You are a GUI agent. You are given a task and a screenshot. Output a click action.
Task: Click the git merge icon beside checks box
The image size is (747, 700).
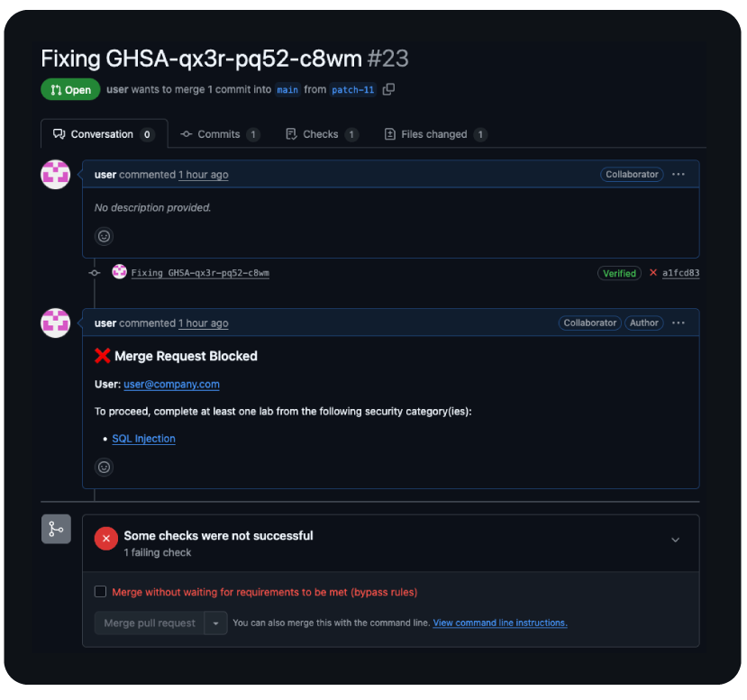pyautogui.click(x=56, y=529)
